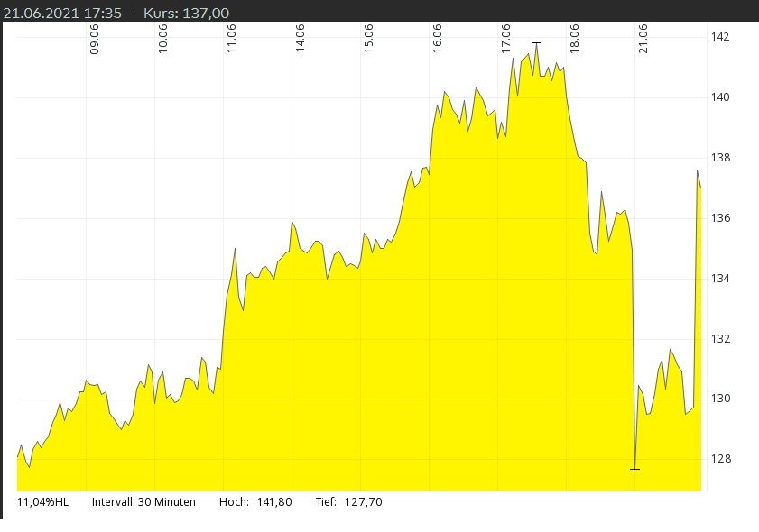Select the 136 price axis label
Viewport: 759px width, 532px height.
[719, 218]
